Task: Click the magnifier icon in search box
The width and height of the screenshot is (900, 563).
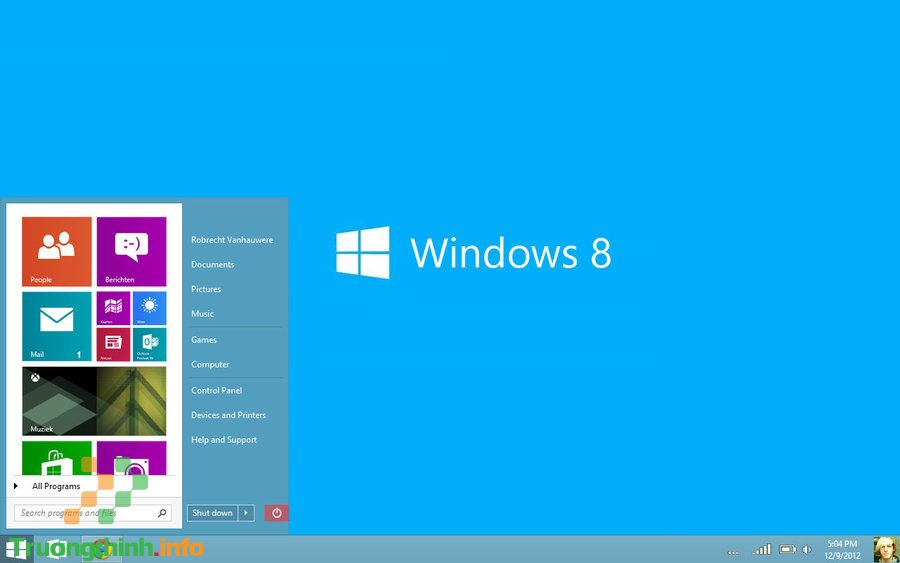Action: [x=162, y=513]
